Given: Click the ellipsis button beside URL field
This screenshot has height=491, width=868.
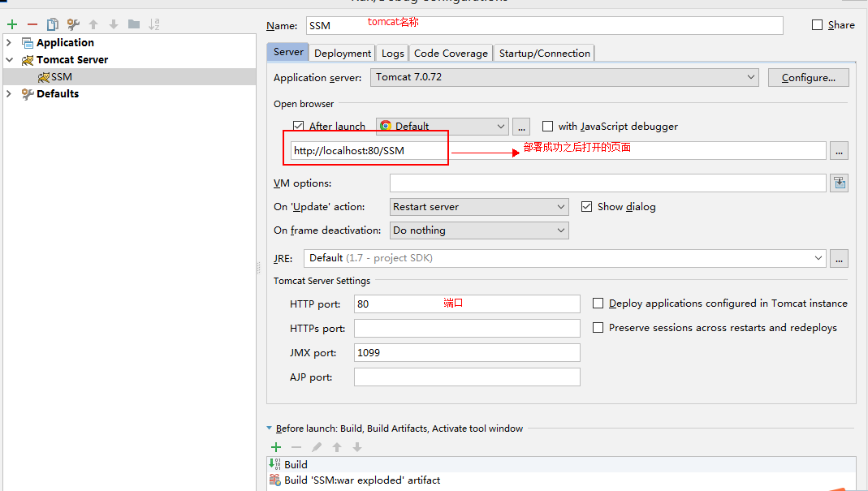Looking at the screenshot, I should 840,151.
